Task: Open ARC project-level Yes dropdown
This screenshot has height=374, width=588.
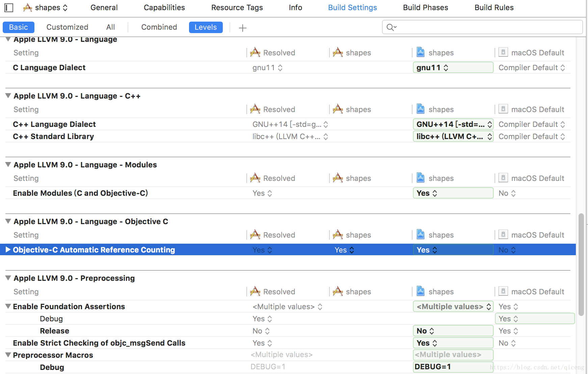Action: tap(453, 250)
